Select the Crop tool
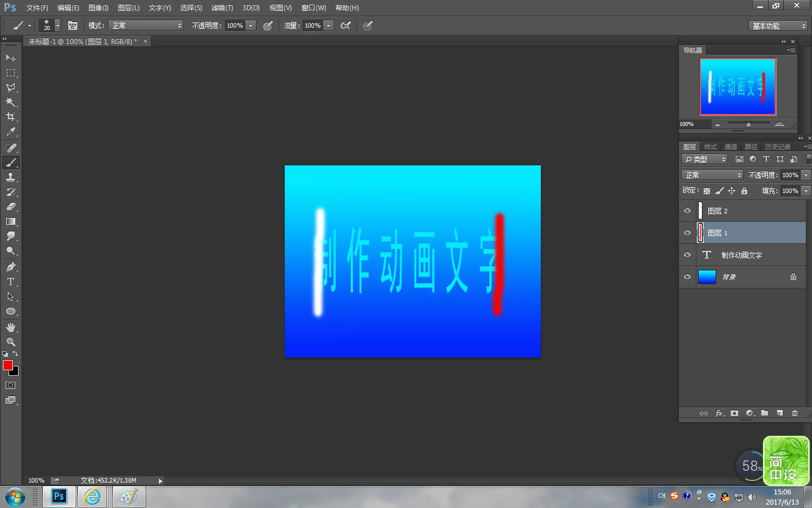 point(11,117)
